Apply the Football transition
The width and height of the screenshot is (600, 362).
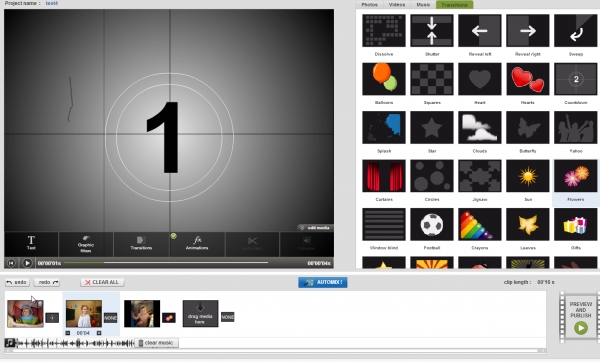click(x=432, y=224)
